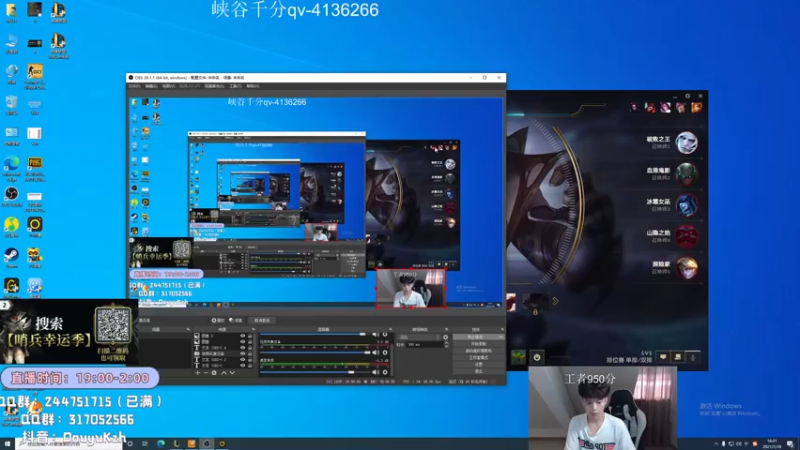The image size is (800, 450).
Task: Click 开始录制 start recording button
Action: tap(478, 344)
